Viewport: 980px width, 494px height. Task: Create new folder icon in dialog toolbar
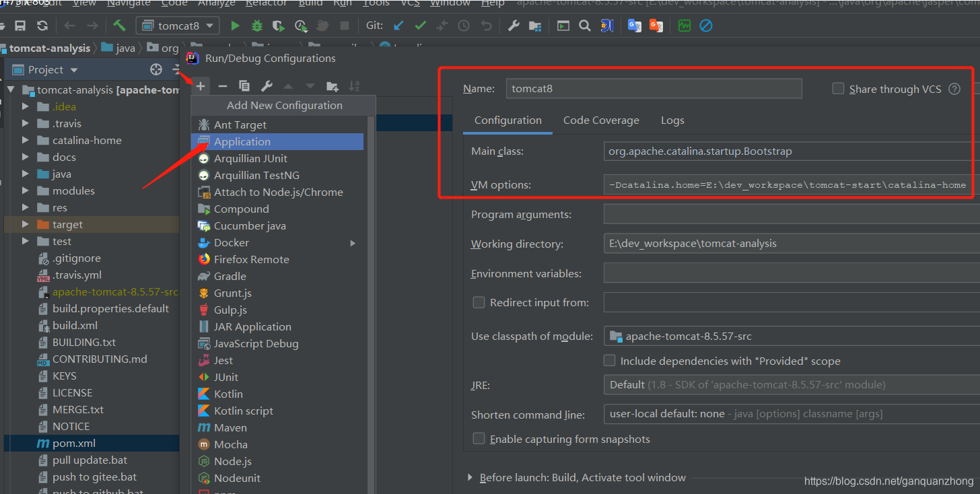point(332,85)
